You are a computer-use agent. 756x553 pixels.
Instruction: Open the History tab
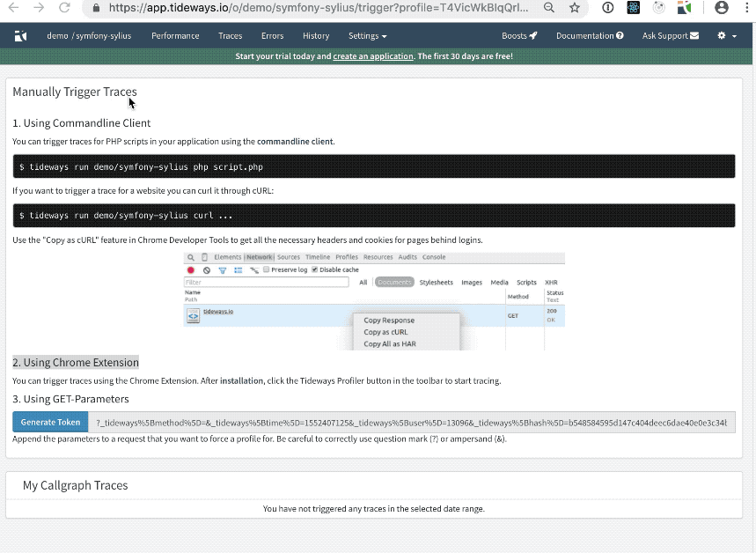(316, 36)
